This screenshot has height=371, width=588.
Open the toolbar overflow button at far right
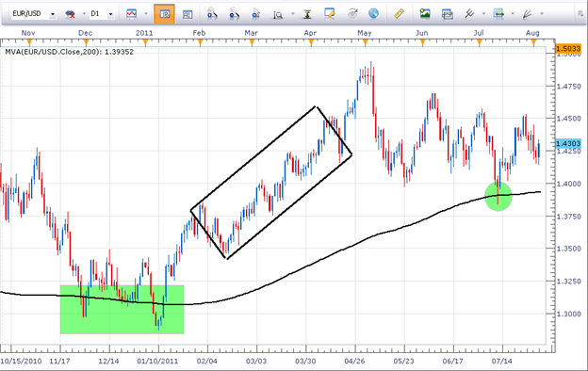pyautogui.click(x=580, y=14)
